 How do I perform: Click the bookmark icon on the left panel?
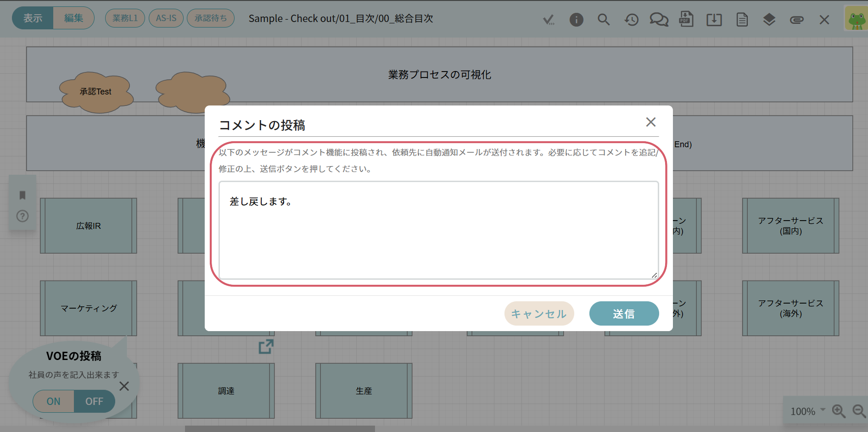22,195
